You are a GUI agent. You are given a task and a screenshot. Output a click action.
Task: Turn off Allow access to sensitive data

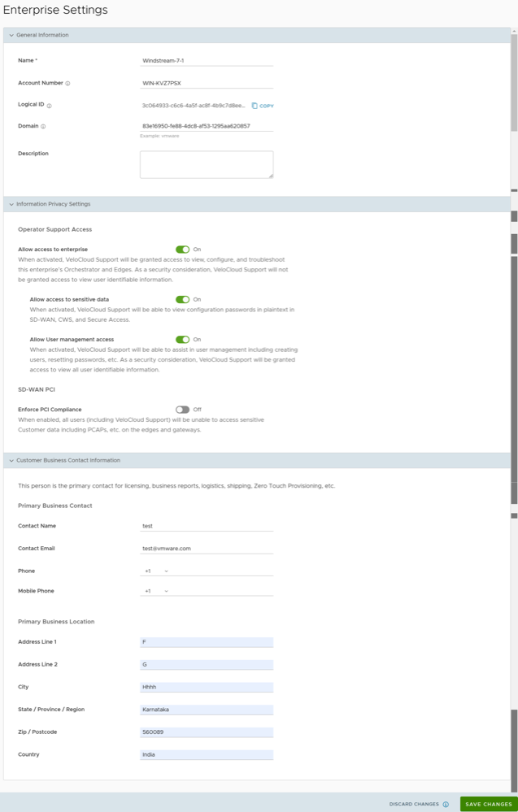pyautogui.click(x=182, y=299)
